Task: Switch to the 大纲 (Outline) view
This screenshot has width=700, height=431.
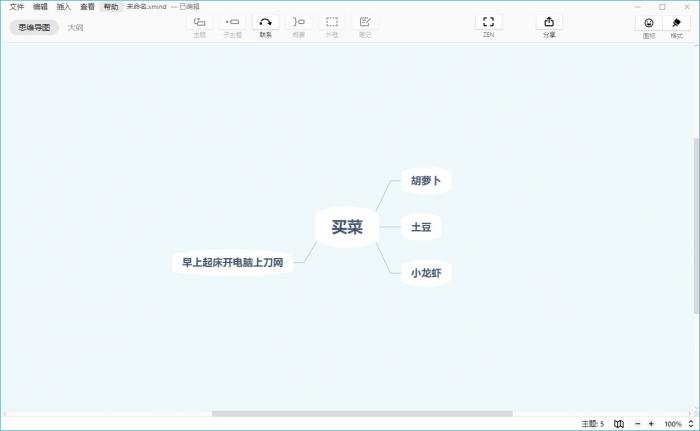Action: 75,28
